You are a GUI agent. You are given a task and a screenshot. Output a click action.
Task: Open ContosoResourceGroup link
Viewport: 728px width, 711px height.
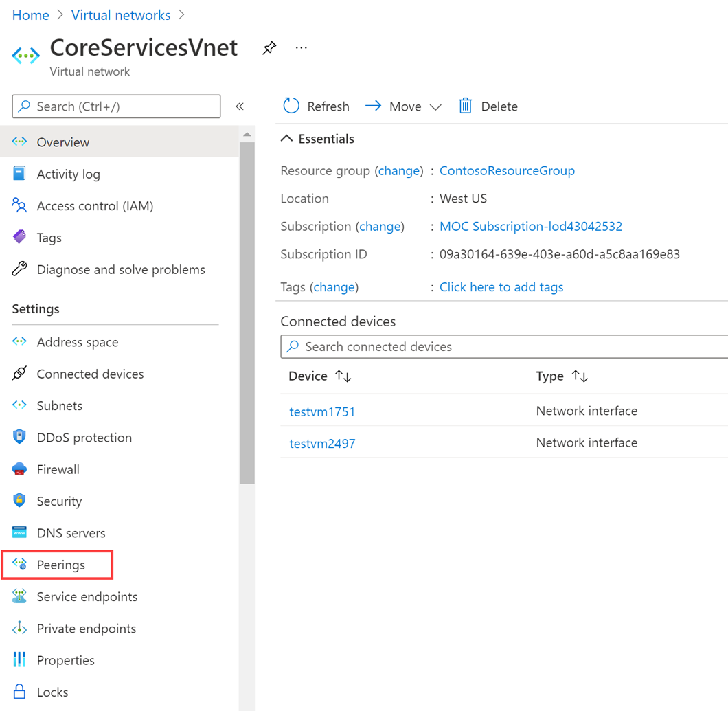pos(507,170)
